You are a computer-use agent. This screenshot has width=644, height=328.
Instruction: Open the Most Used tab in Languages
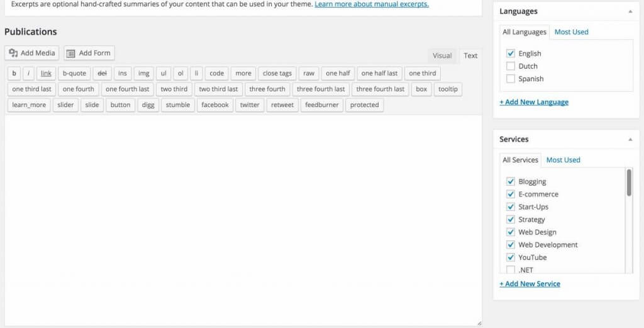coord(571,32)
